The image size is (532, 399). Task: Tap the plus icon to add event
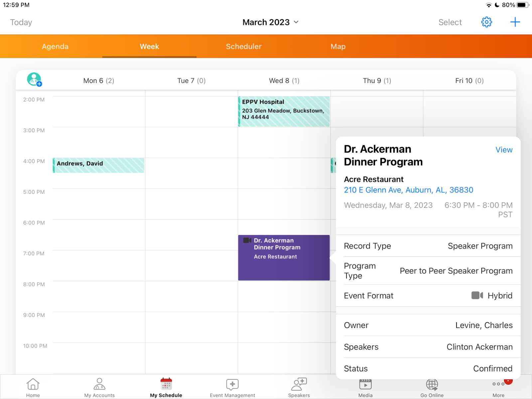click(515, 22)
